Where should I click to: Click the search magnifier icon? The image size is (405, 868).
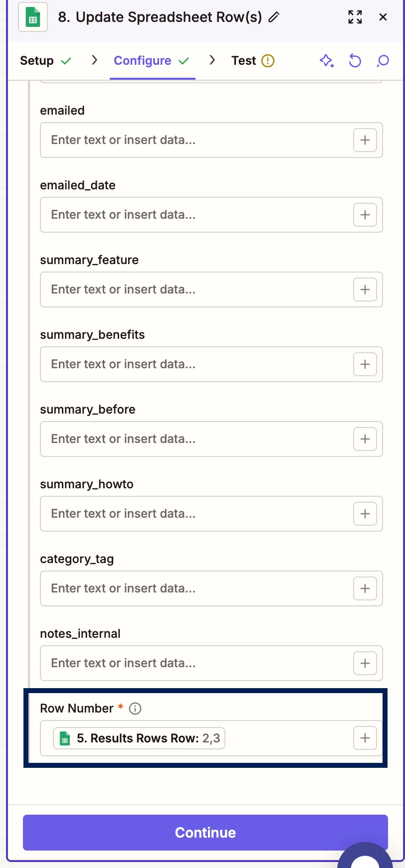383,61
